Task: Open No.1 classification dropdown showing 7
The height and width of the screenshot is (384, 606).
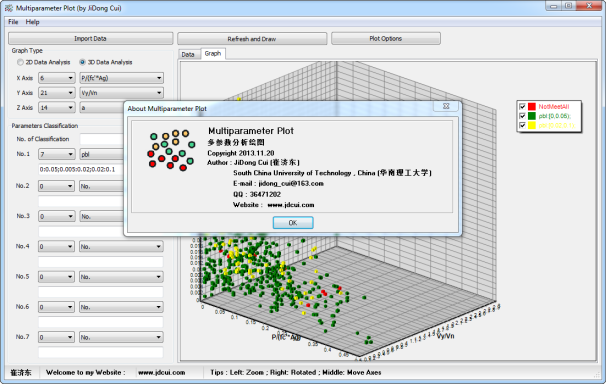Action: (x=56, y=154)
